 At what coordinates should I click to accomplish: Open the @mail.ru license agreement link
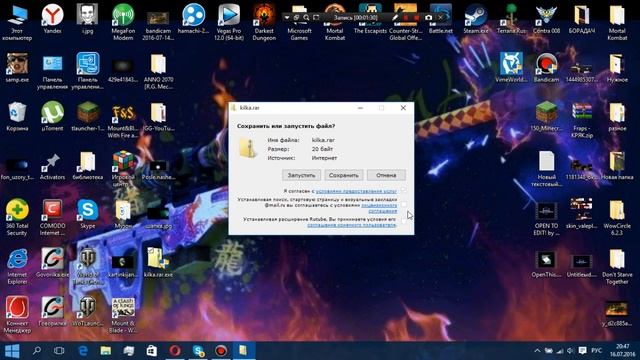pyautogui.click(x=380, y=208)
